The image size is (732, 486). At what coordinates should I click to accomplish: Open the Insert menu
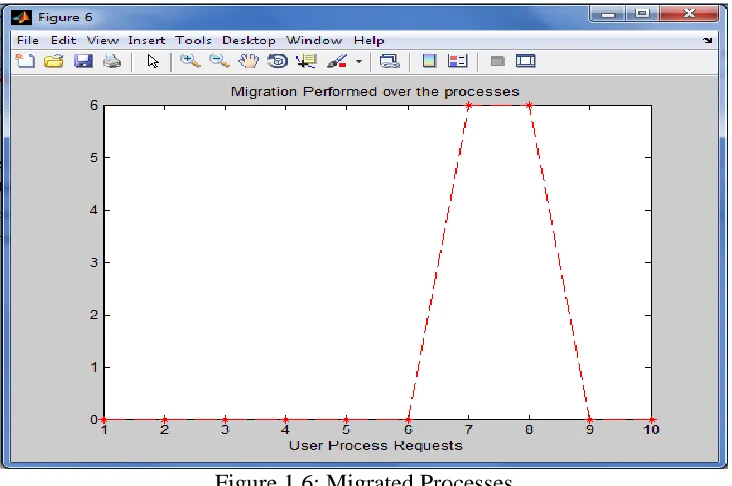[x=147, y=40]
